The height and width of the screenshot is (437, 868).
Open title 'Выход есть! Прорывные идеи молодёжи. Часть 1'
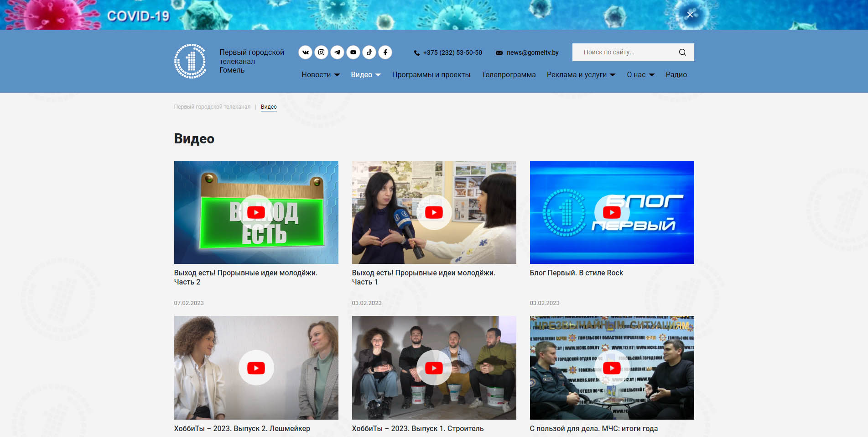[424, 277]
